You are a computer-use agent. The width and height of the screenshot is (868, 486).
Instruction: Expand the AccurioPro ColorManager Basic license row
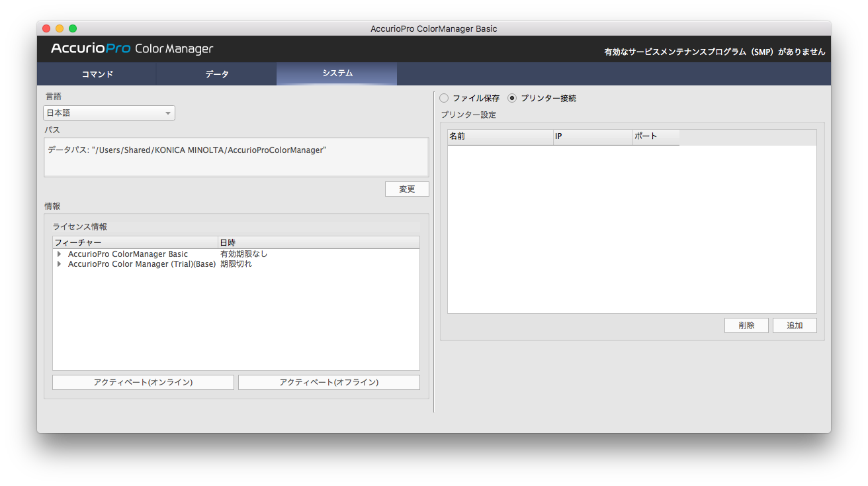tap(60, 254)
